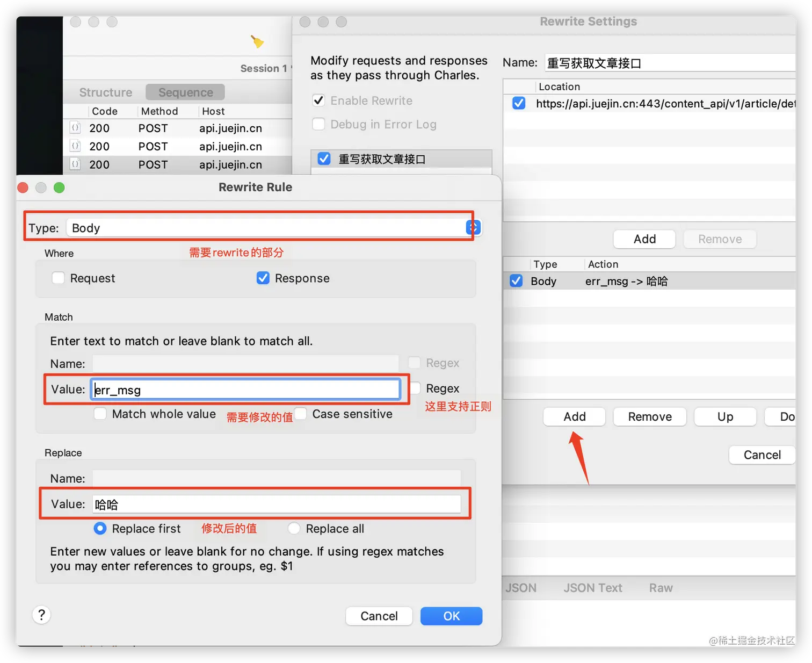Confirm the Rewrite Rule with OK
This screenshot has width=812, height=663.
pyautogui.click(x=451, y=616)
